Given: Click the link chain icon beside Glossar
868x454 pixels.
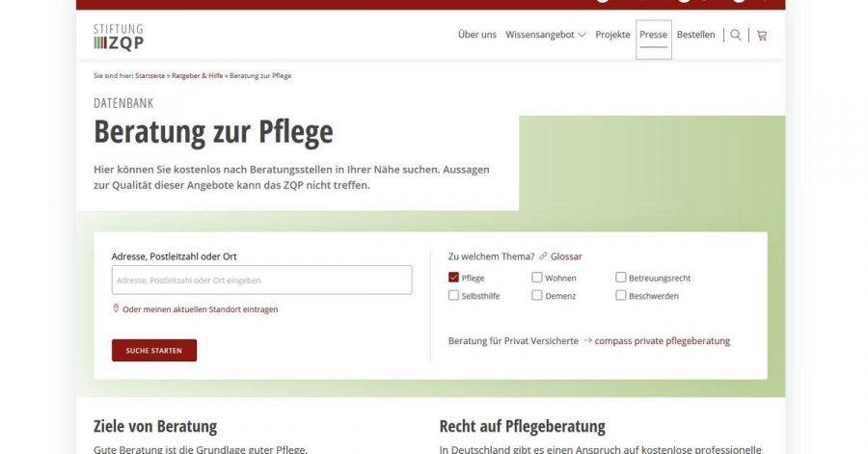Looking at the screenshot, I should click(x=543, y=256).
